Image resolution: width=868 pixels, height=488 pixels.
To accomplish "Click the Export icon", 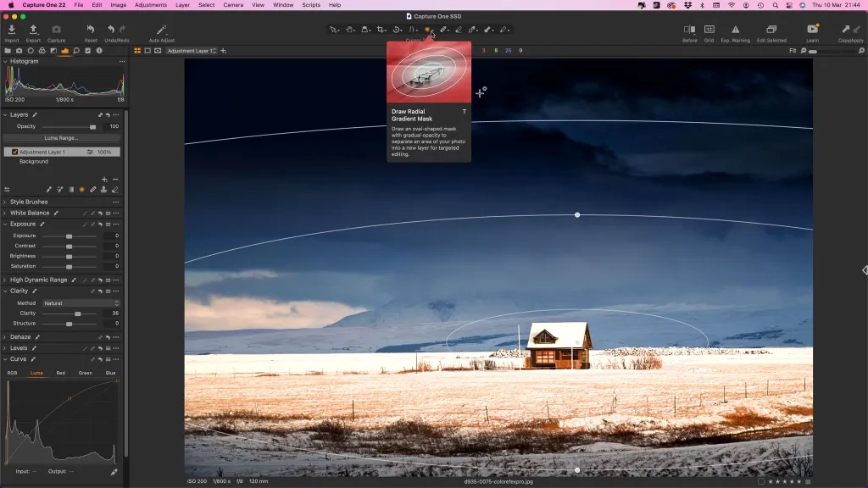I will (33, 30).
